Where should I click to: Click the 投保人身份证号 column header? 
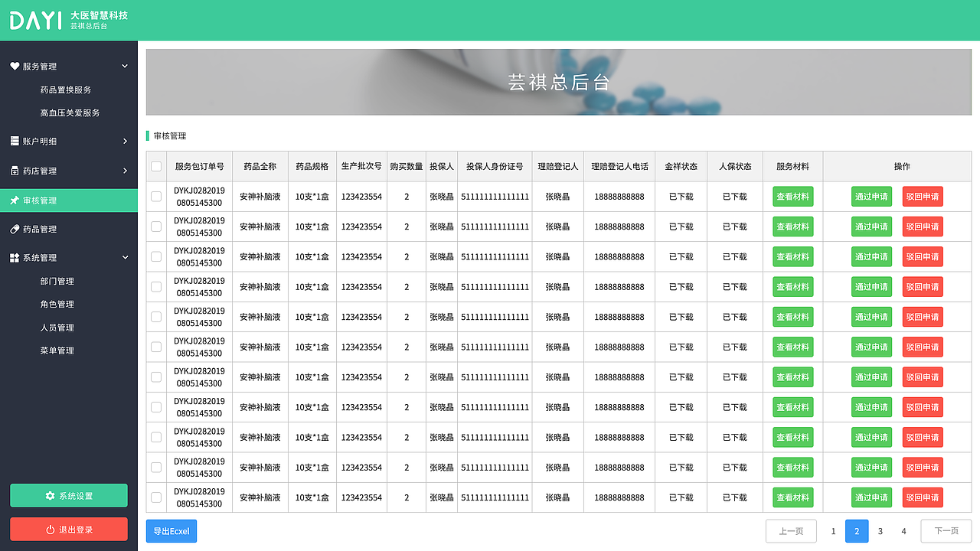tap(495, 166)
